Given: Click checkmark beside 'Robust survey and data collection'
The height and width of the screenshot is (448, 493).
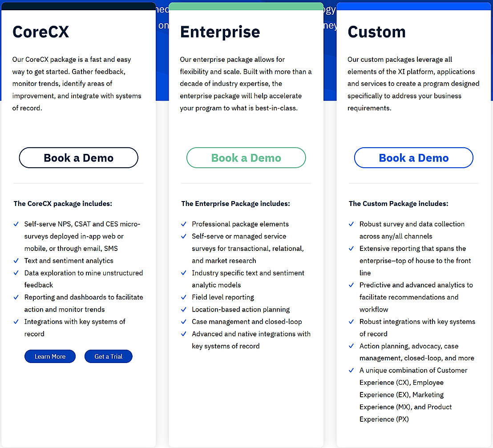Looking at the screenshot, I should (x=351, y=224).
